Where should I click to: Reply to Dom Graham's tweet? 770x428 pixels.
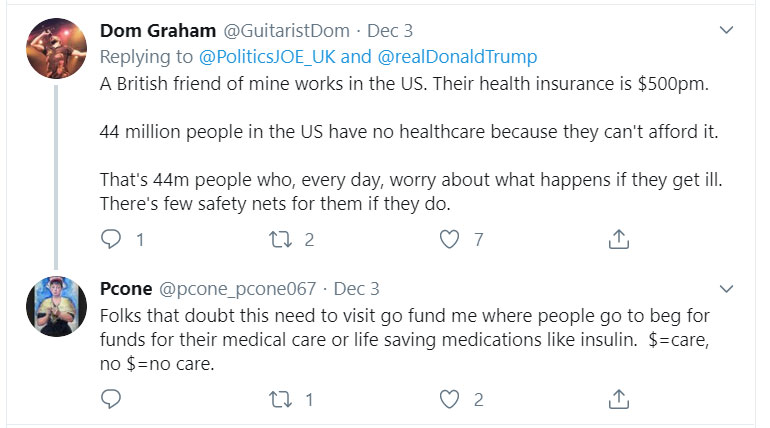coord(112,239)
